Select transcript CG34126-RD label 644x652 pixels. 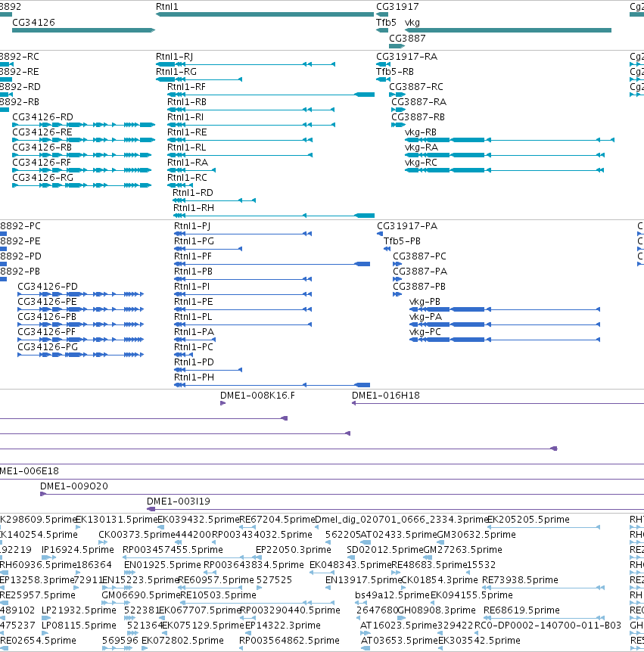click(42, 116)
